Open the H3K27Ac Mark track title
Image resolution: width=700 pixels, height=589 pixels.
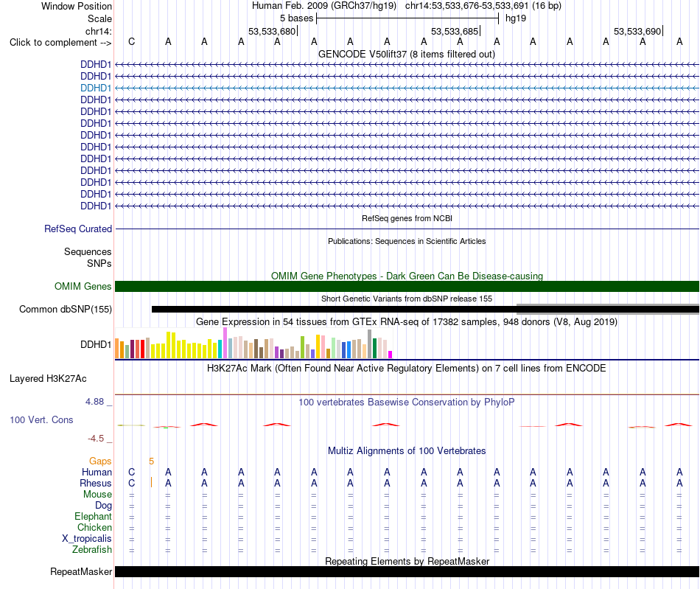[x=407, y=368]
